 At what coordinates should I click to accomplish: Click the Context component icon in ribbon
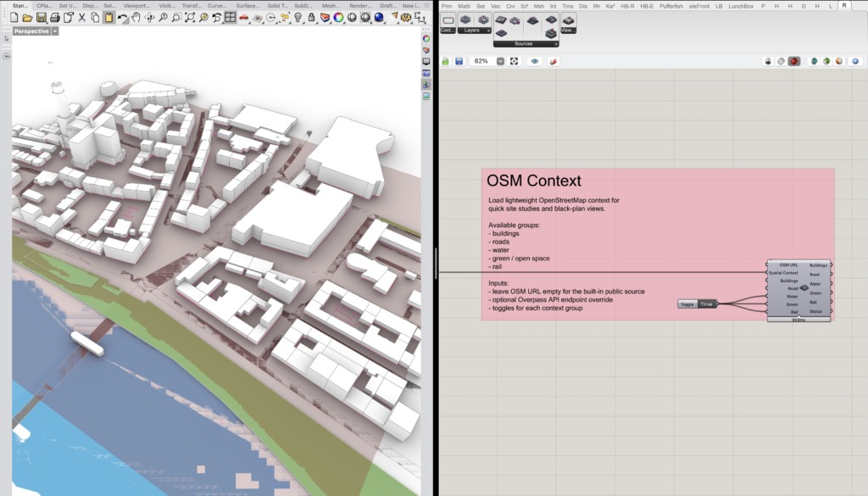click(x=448, y=20)
